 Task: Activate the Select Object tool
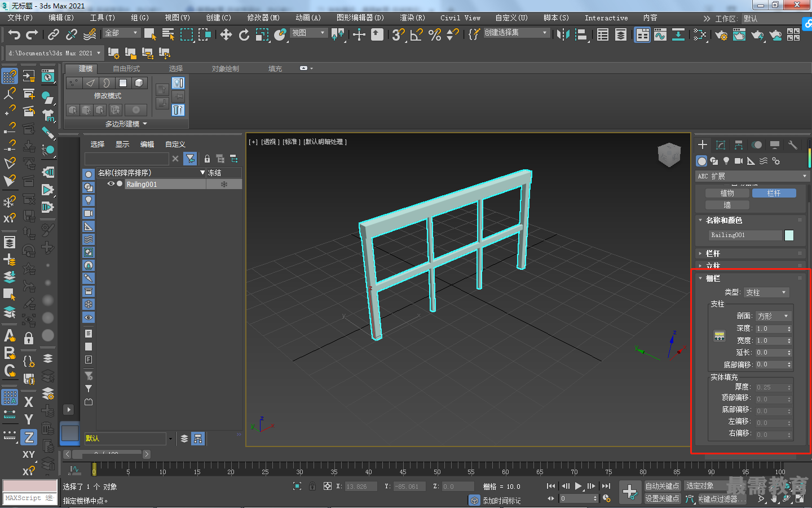[x=150, y=35]
